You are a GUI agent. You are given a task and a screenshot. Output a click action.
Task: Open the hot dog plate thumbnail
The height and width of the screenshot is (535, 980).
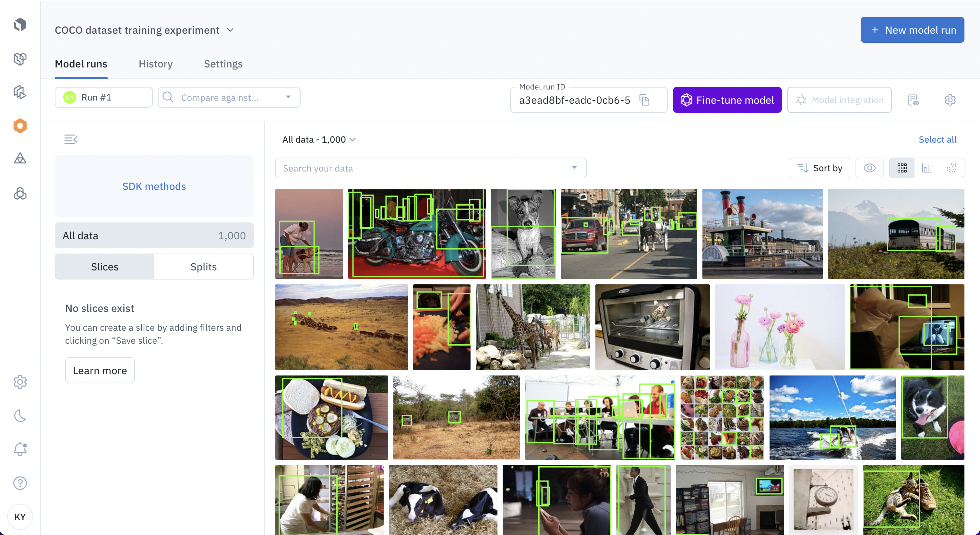[x=331, y=417]
